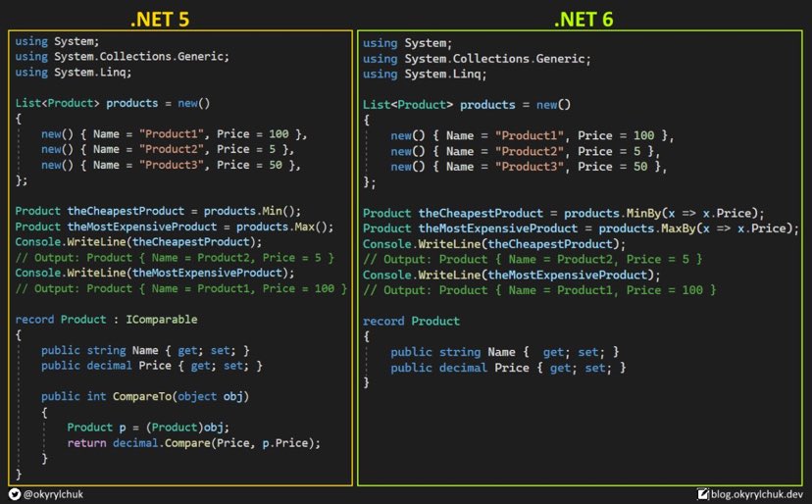
Task: Click 'using System;' in the .NET 5 panel
Action: tap(57, 41)
